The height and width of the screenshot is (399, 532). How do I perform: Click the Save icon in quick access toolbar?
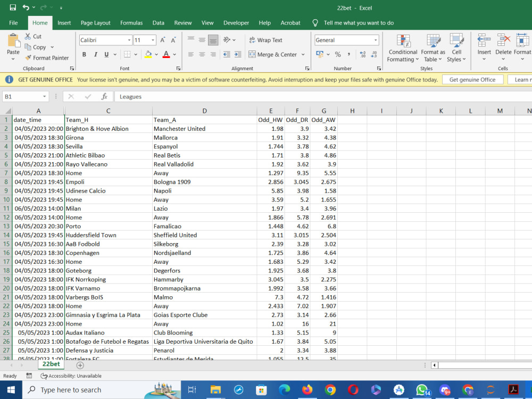(x=13, y=7)
